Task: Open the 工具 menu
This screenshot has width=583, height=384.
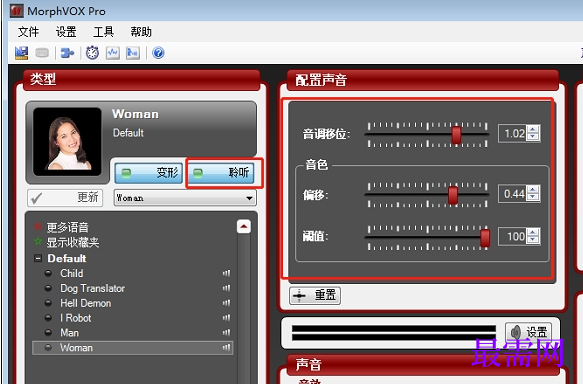Action: pyautogui.click(x=103, y=32)
